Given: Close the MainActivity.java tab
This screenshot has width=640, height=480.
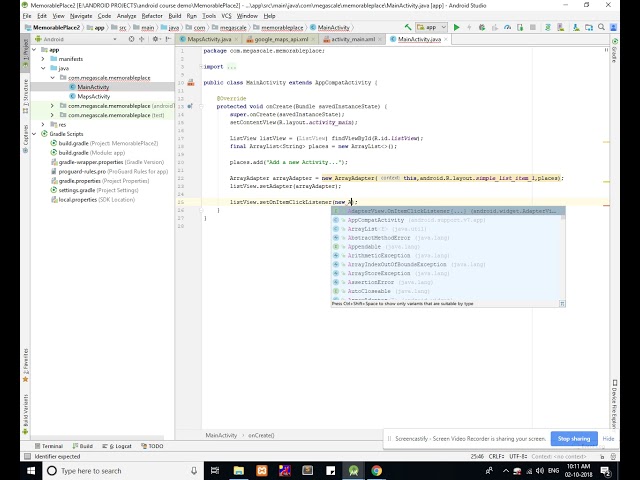Looking at the screenshot, I should (x=446, y=39).
